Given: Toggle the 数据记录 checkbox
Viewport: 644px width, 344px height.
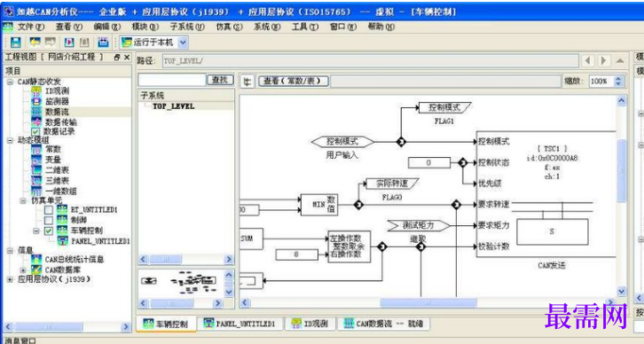Looking at the screenshot, I should click(x=35, y=131).
